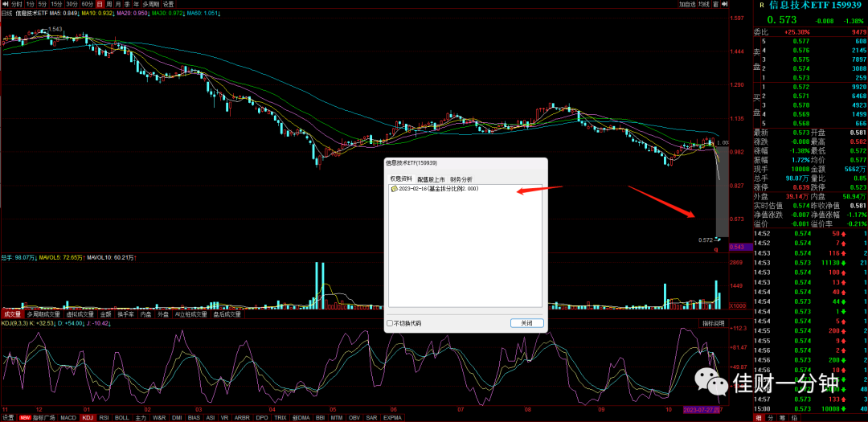Viewport: 868px width, 422px height.
Task: Switch indicator to VR
Action: click(x=224, y=417)
